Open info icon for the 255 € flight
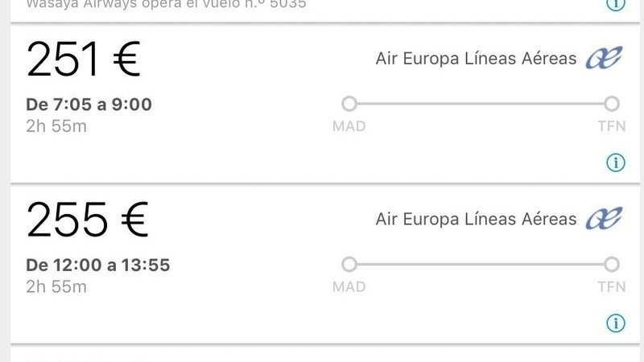The image size is (644, 362). pyautogui.click(x=615, y=323)
